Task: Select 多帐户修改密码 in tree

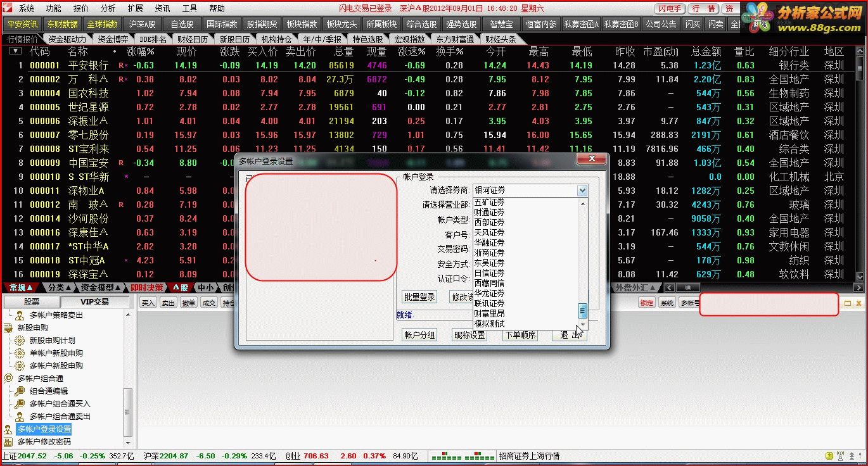Action: coord(44,442)
